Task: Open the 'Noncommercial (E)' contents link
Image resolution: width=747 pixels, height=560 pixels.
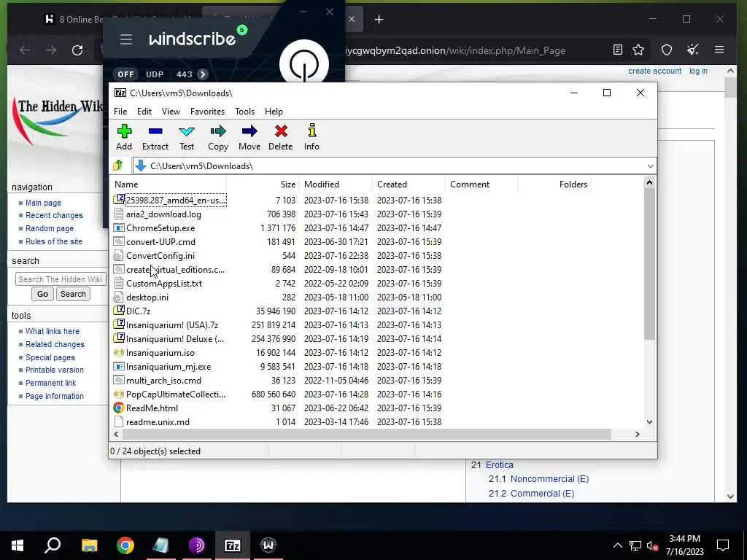Action: pos(549,479)
